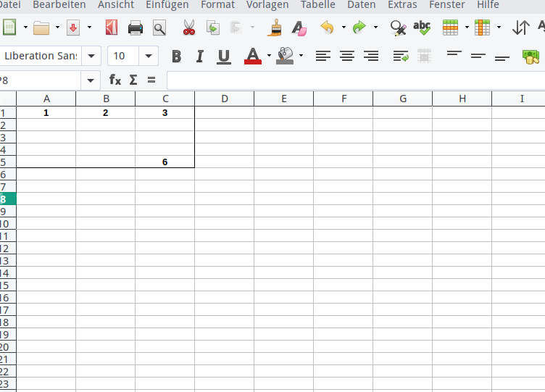This screenshot has width=545, height=392.
Task: Open the Einfügen menu
Action: (167, 5)
